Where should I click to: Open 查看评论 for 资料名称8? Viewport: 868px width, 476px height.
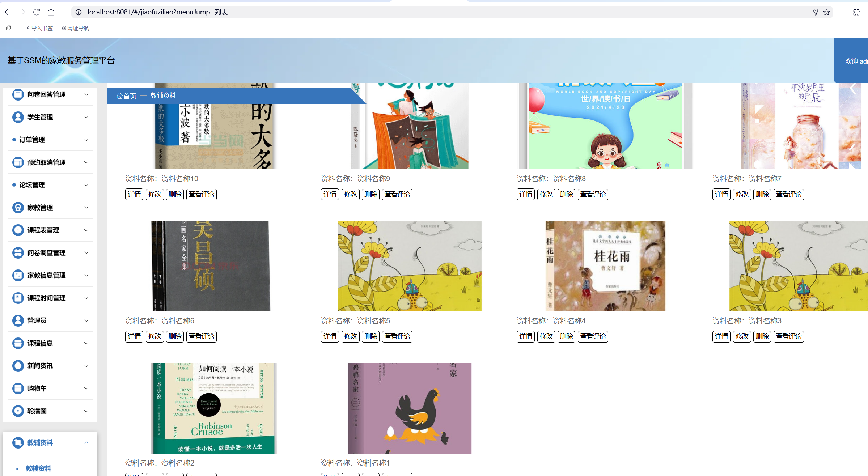[593, 194]
